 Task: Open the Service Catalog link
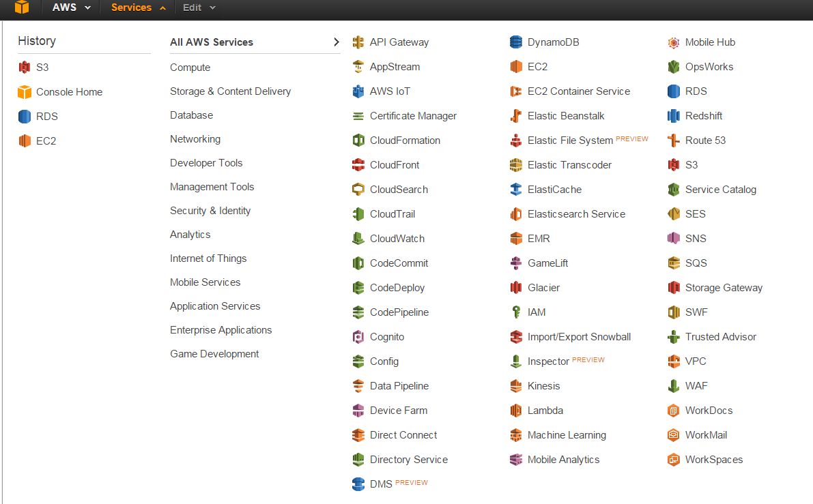721,190
